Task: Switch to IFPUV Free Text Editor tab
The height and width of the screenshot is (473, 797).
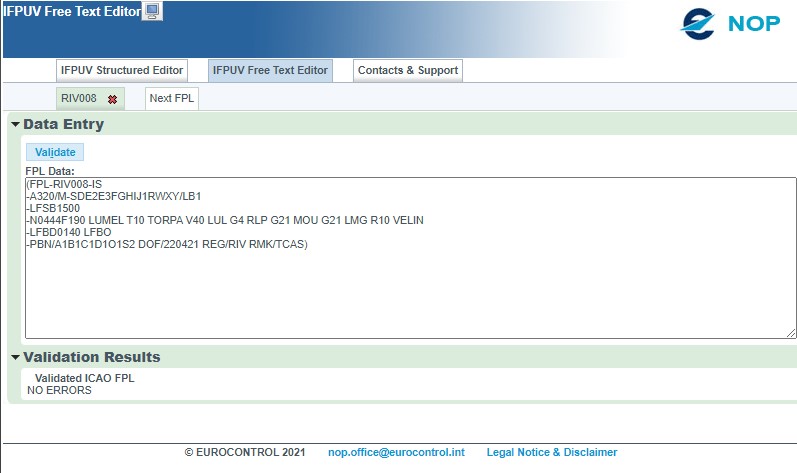Action: pyautogui.click(x=270, y=70)
